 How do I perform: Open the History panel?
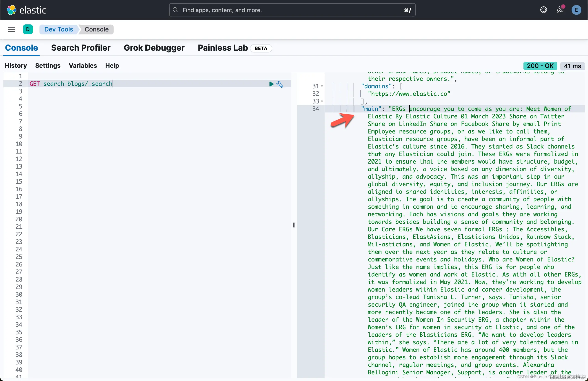pos(16,65)
